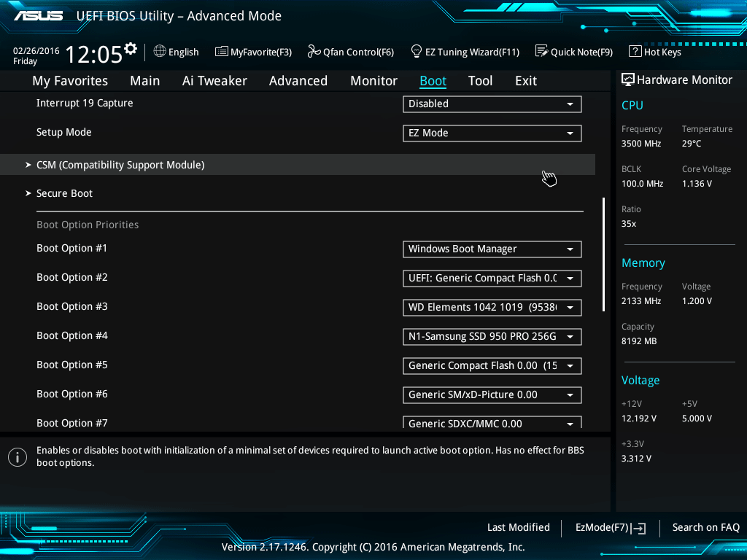
Task: Switch to EzMode(F7)
Action: point(611,528)
